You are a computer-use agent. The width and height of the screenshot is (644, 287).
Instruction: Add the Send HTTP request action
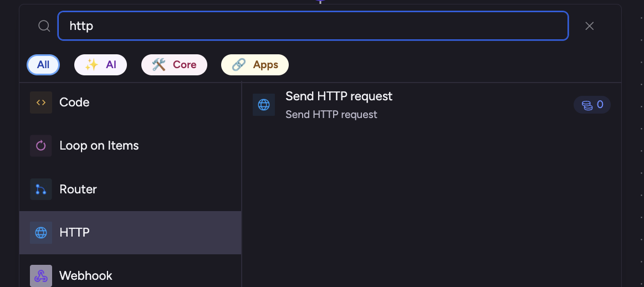[339, 96]
